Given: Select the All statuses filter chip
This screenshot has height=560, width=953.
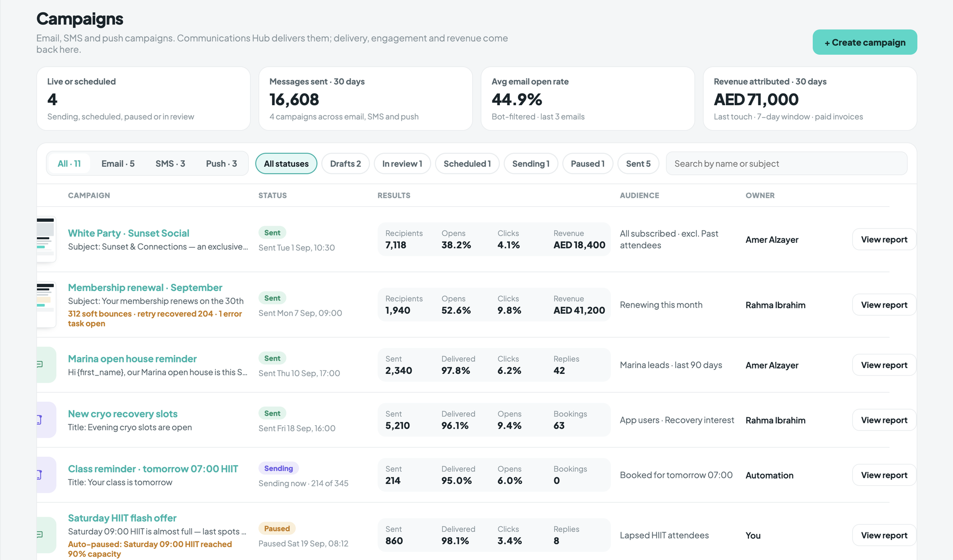Looking at the screenshot, I should coord(286,163).
